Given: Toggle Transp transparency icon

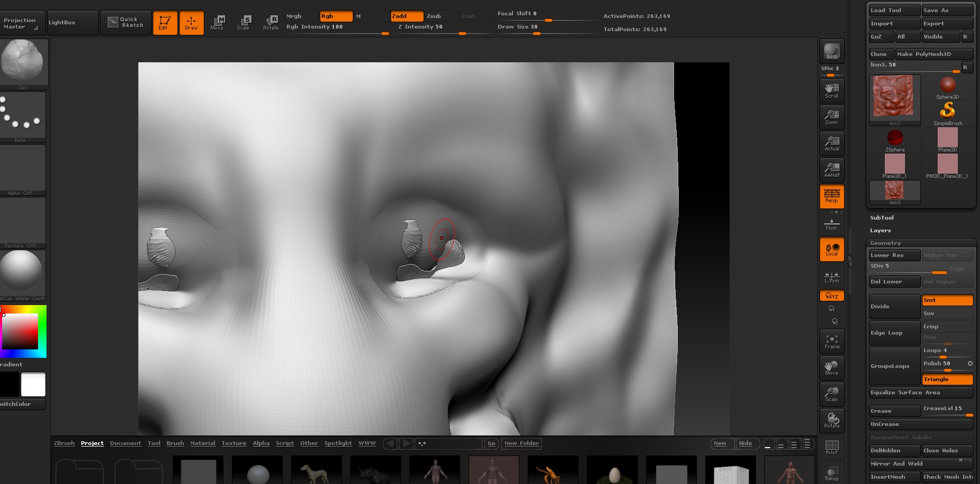Looking at the screenshot, I should click(832, 473).
